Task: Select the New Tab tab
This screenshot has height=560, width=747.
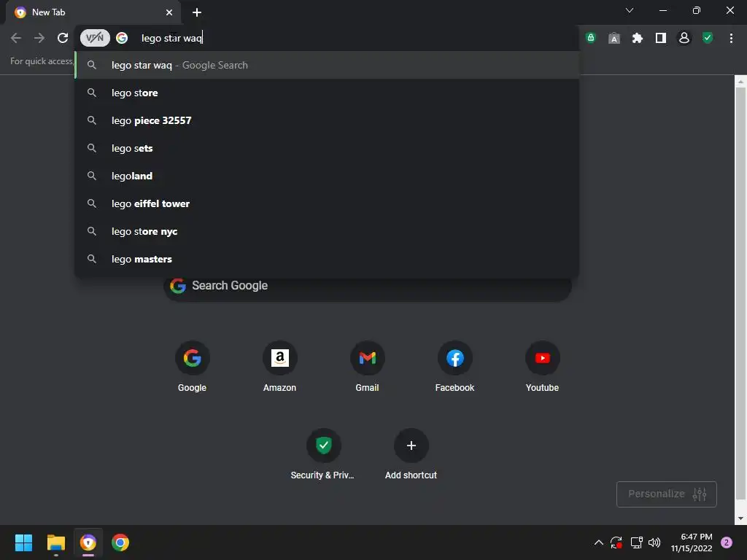Action: coord(93,12)
